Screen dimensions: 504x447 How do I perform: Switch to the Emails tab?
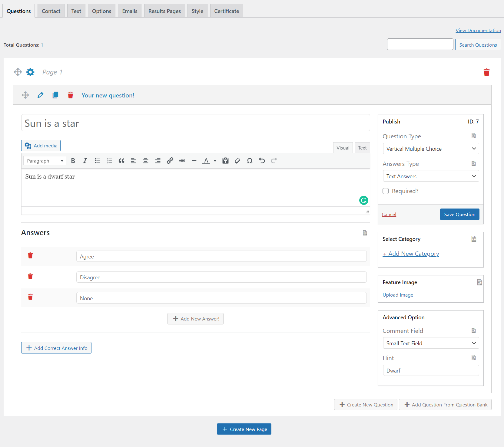pyautogui.click(x=130, y=11)
